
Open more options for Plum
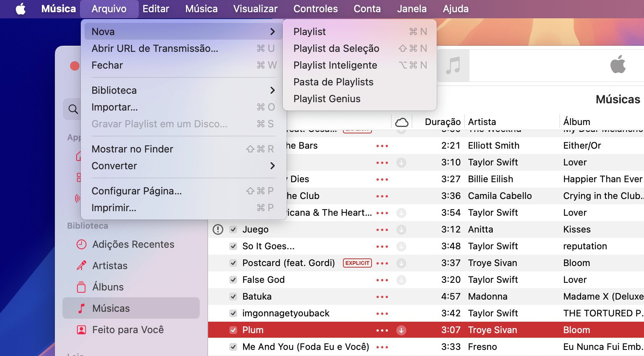click(382, 330)
